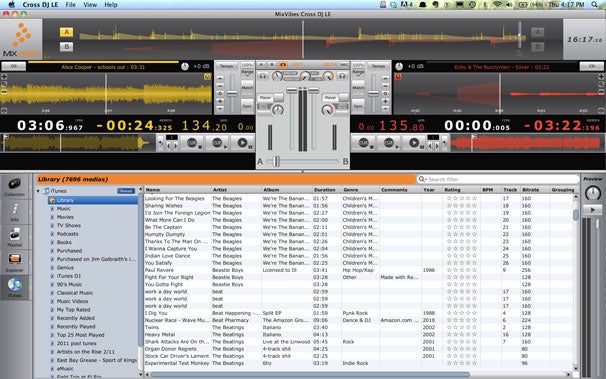Image resolution: width=606 pixels, height=379 pixels.
Task: Click the Tempo button on deck A
Action: [226, 66]
